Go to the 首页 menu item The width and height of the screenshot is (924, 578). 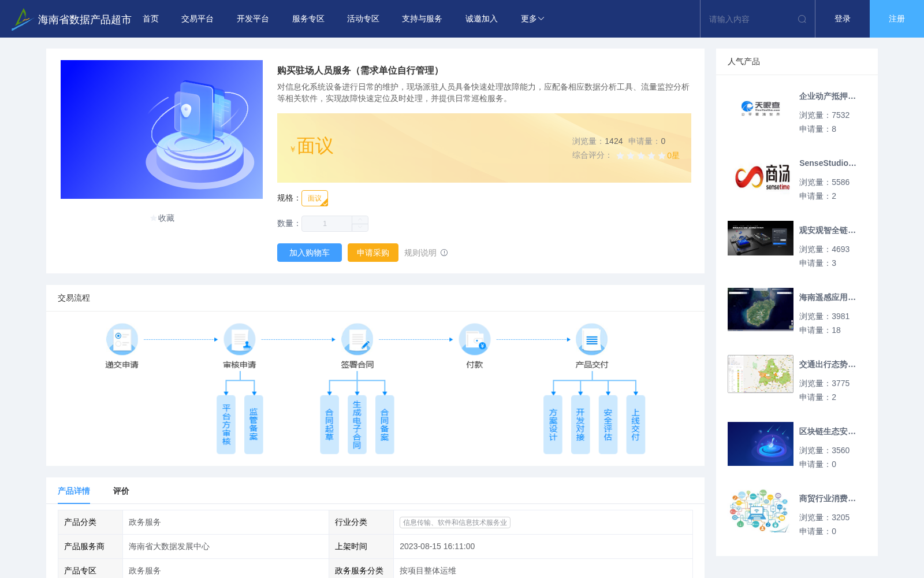151,19
